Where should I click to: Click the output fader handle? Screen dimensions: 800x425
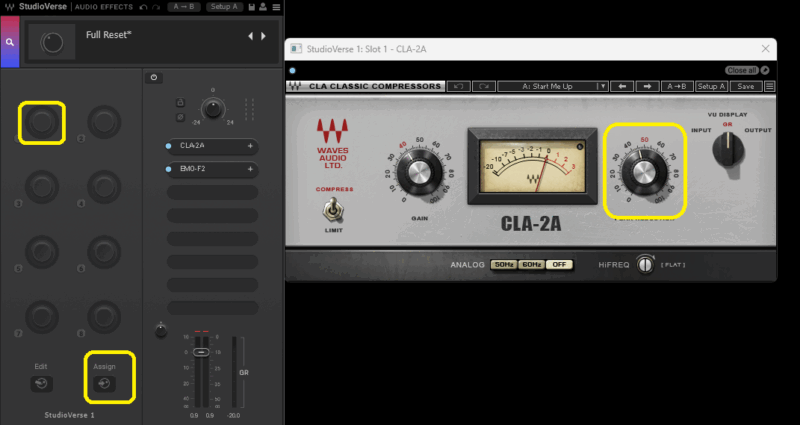coord(201,353)
